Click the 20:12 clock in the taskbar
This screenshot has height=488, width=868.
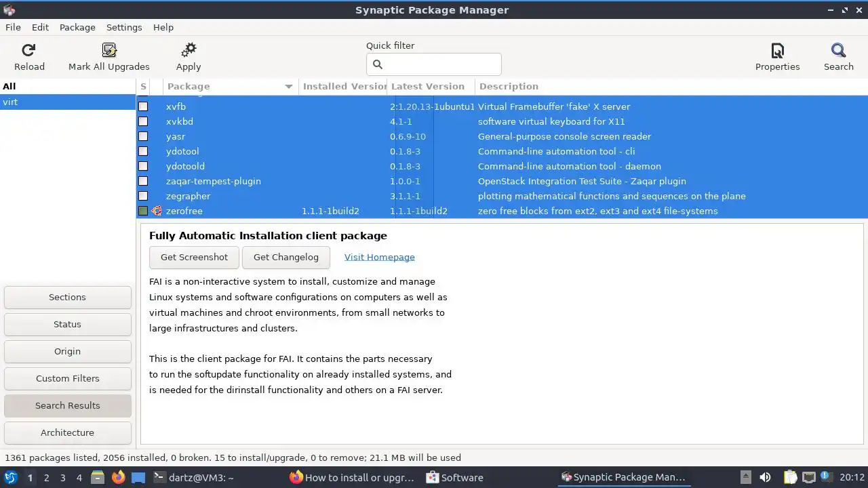point(852,477)
